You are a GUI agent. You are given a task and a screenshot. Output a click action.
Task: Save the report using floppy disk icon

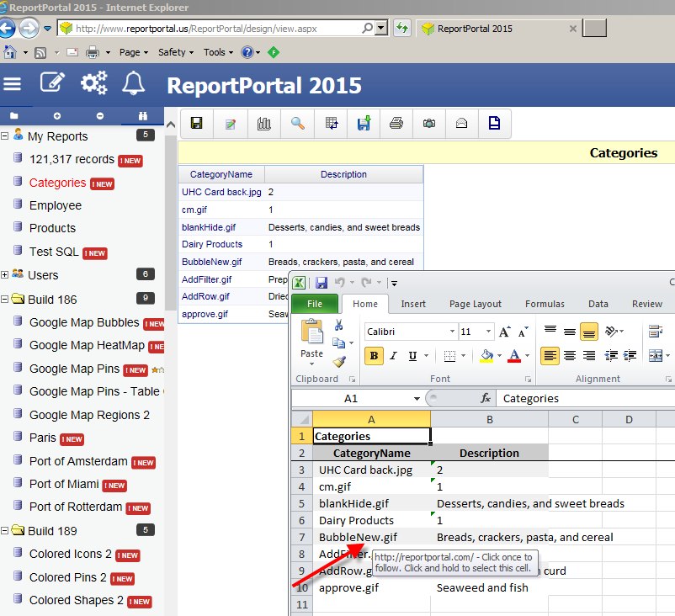197,124
